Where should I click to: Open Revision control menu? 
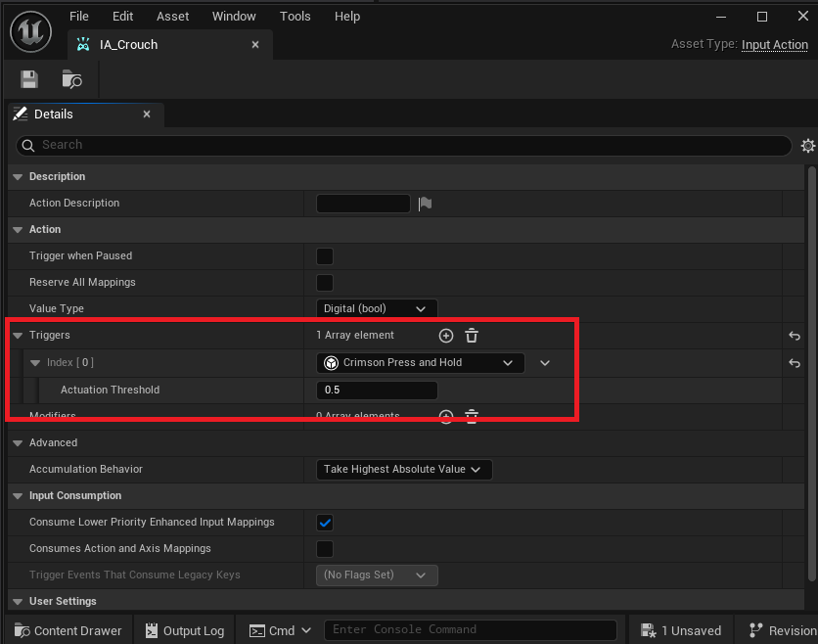coord(783,630)
